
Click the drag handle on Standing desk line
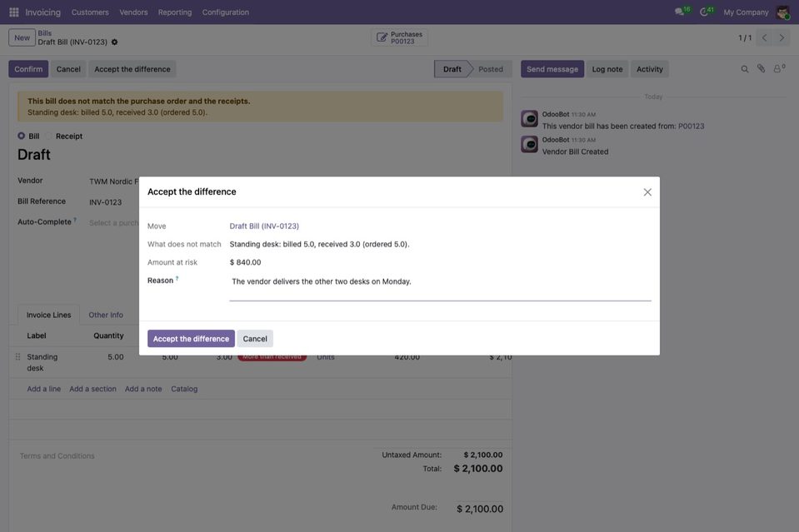point(17,357)
